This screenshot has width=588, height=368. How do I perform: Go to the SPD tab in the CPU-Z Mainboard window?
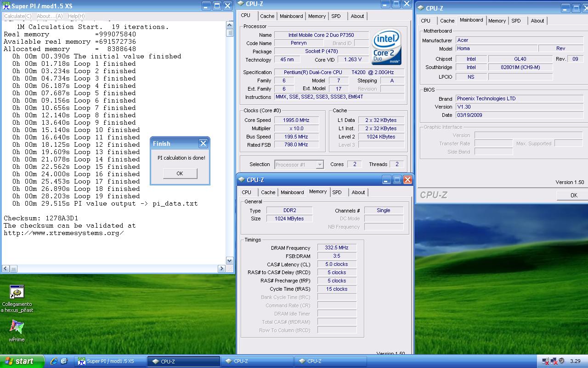(x=516, y=21)
